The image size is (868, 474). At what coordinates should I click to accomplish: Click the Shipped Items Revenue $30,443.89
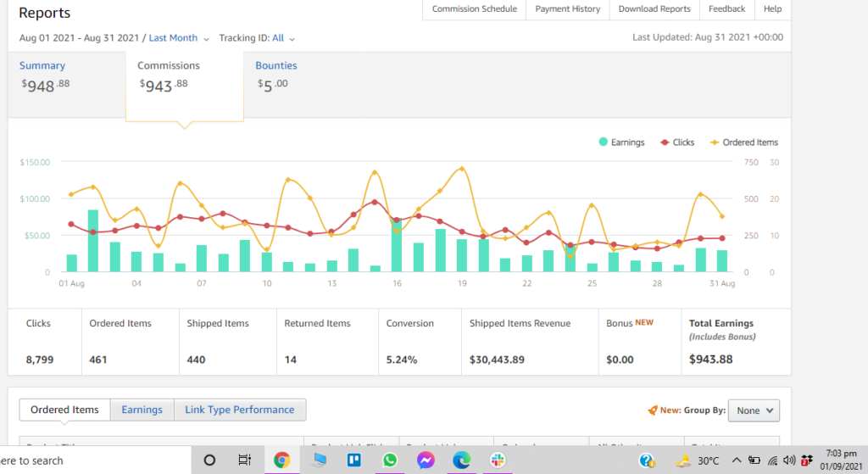[497, 360]
